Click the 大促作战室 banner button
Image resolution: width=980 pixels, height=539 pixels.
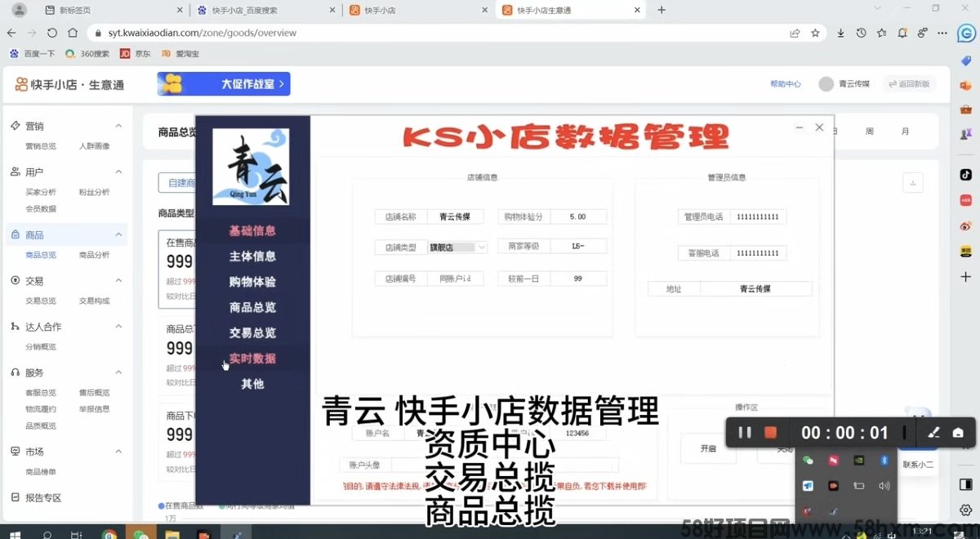pos(224,84)
